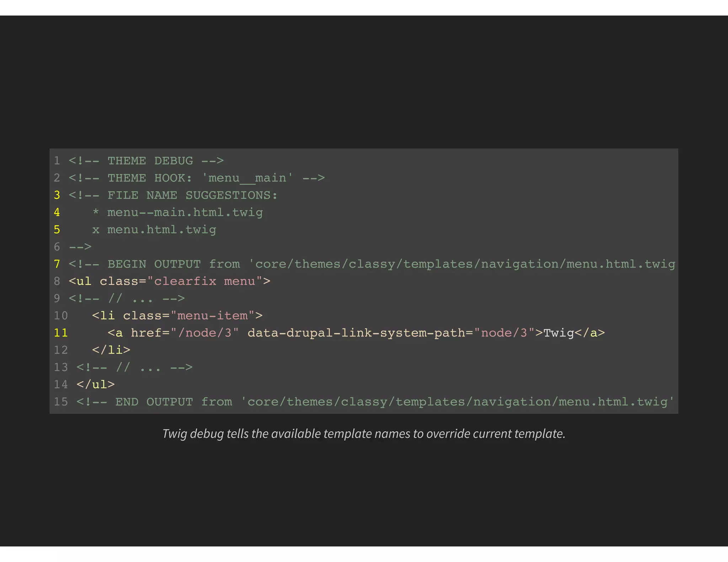The width and height of the screenshot is (728, 562).
Task: Click the Twig debug caption below the code
Action: [x=364, y=434]
